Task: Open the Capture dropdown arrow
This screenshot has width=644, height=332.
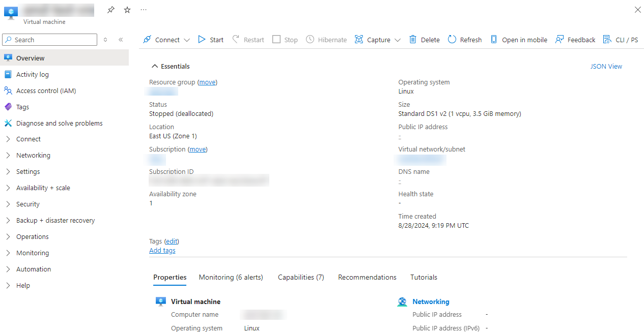Action: (x=398, y=40)
